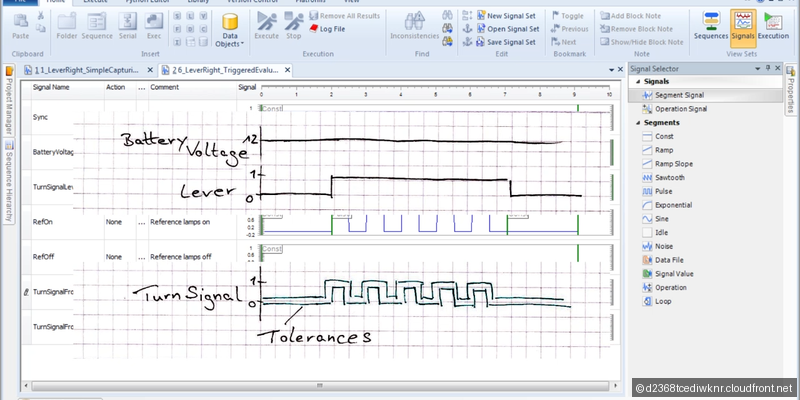Go to Previous bookmark
Screen dimensions: 800x400
pyautogui.click(x=569, y=29)
